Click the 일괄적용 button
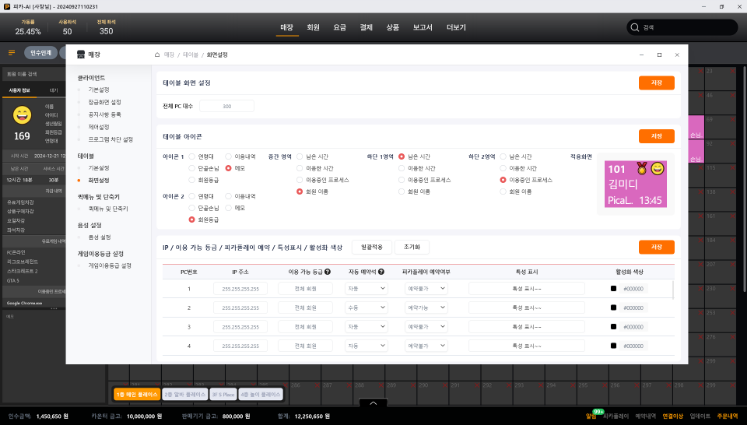 tap(371, 246)
